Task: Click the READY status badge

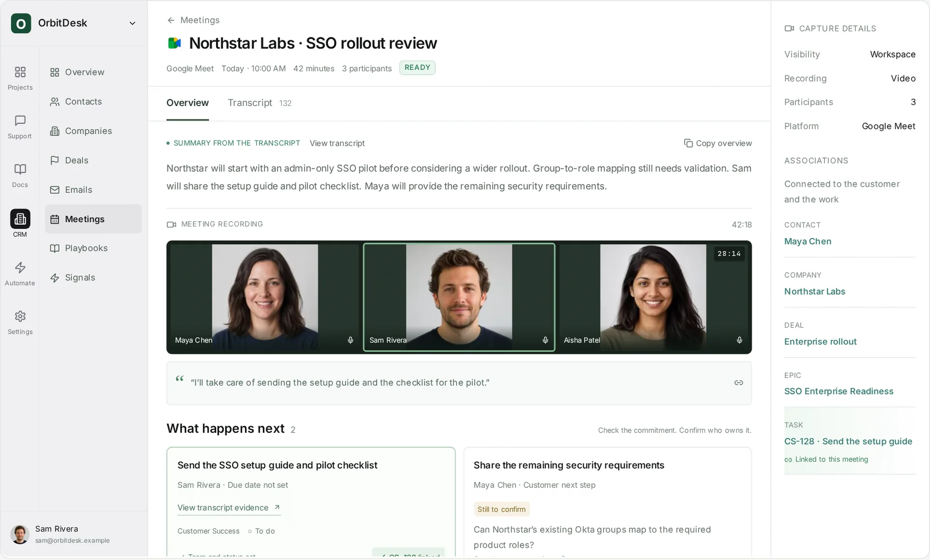Action: tap(417, 68)
